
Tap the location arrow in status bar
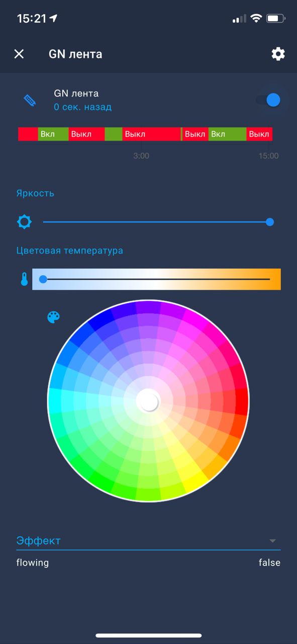coord(53,19)
